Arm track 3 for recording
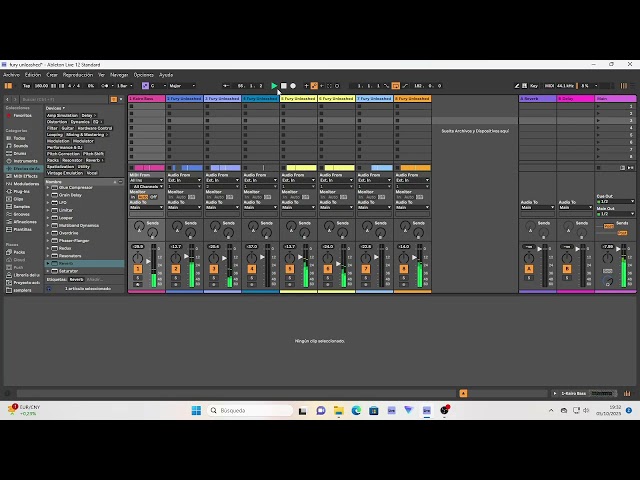 213,284
